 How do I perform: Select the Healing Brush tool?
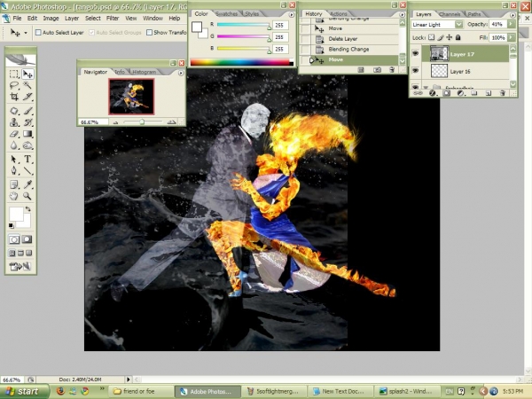(x=14, y=111)
